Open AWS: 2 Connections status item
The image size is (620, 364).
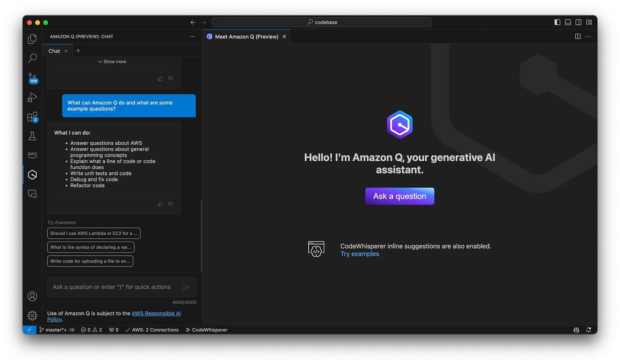(152, 330)
